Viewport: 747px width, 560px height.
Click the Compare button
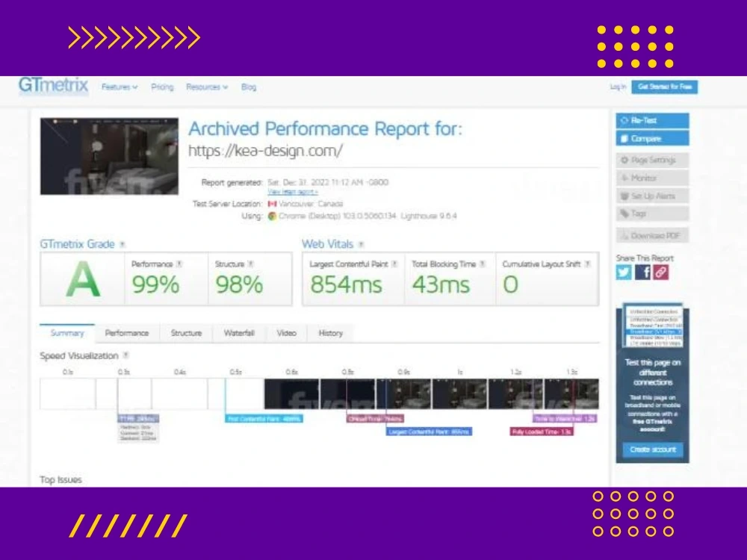click(x=652, y=139)
